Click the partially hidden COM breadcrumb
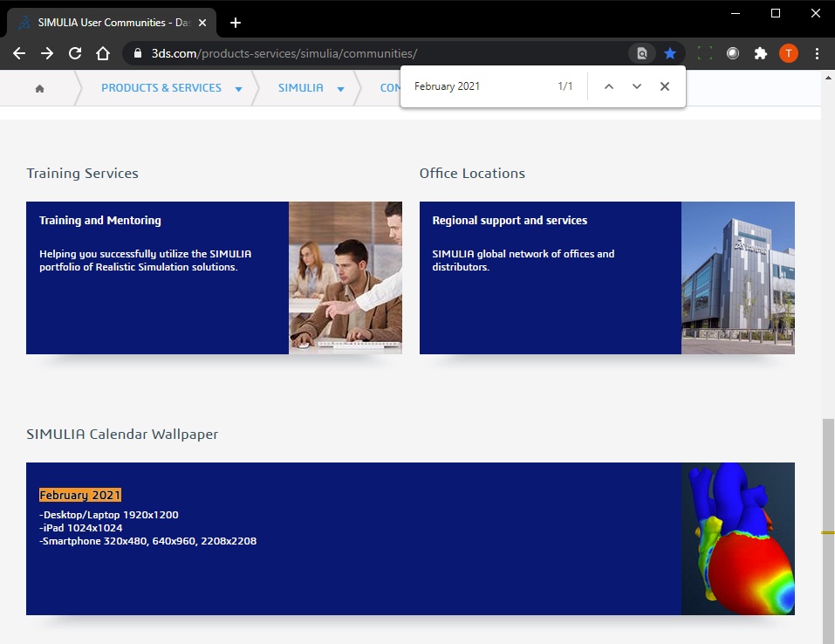The image size is (835, 644). click(x=390, y=88)
